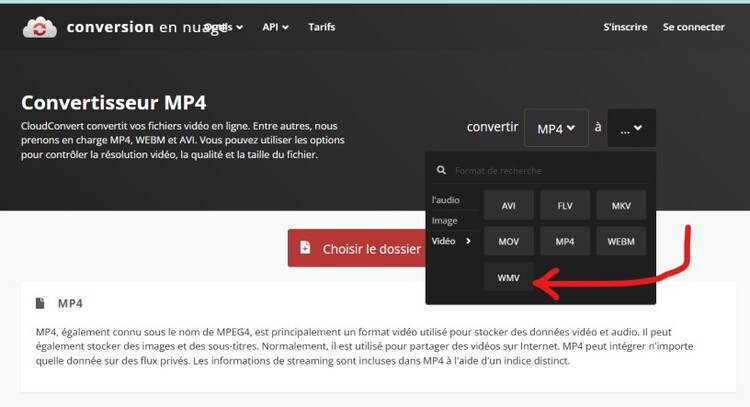Choose WMV as output format
Image resolution: width=750 pixels, height=407 pixels.
click(508, 277)
